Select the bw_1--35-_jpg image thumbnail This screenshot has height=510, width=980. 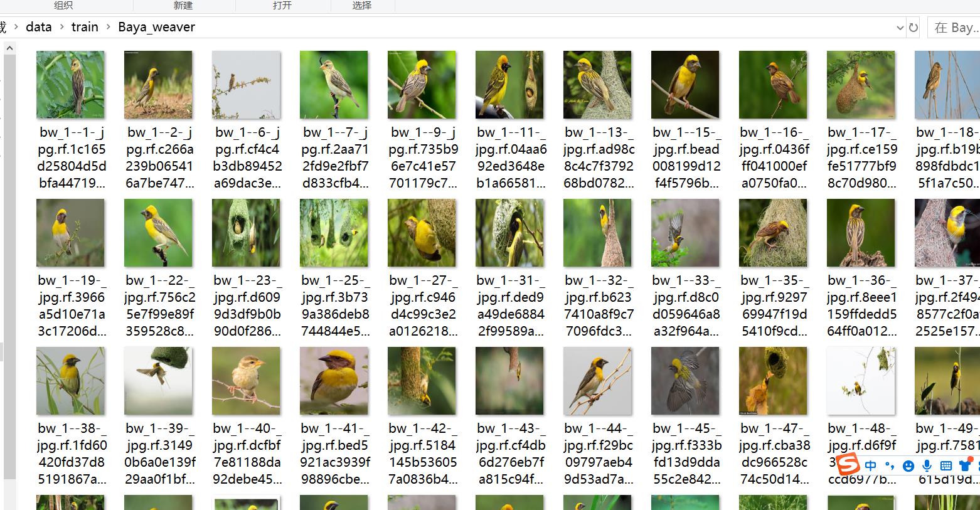click(x=773, y=233)
